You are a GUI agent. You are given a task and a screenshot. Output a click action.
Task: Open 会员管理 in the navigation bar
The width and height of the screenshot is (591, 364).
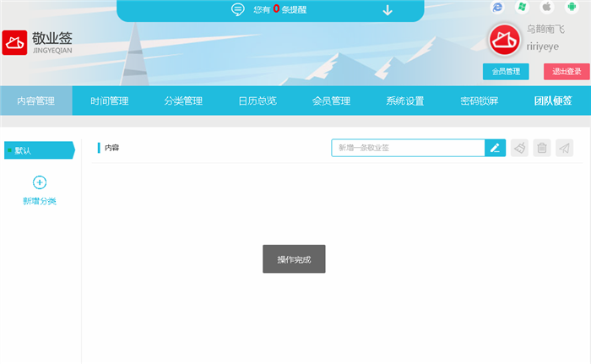tap(331, 101)
